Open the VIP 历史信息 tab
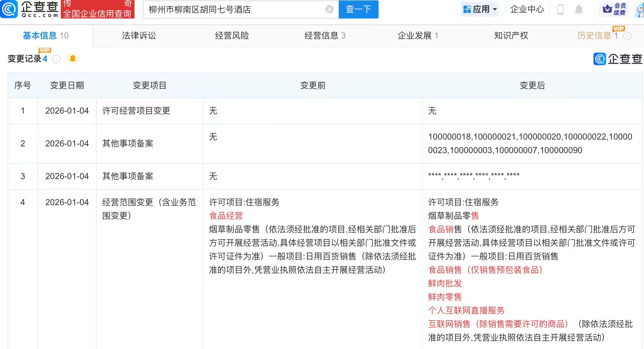Screen dimensions: 644x349 coord(594,36)
